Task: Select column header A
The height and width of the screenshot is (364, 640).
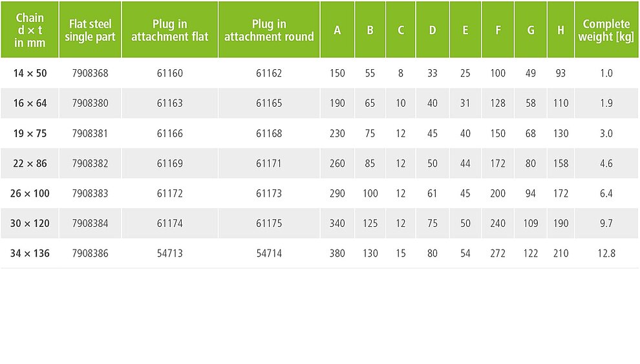Action: click(x=337, y=30)
